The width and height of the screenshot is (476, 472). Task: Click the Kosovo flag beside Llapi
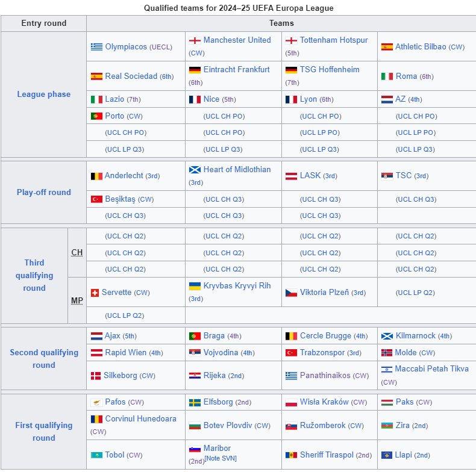tap(386, 455)
